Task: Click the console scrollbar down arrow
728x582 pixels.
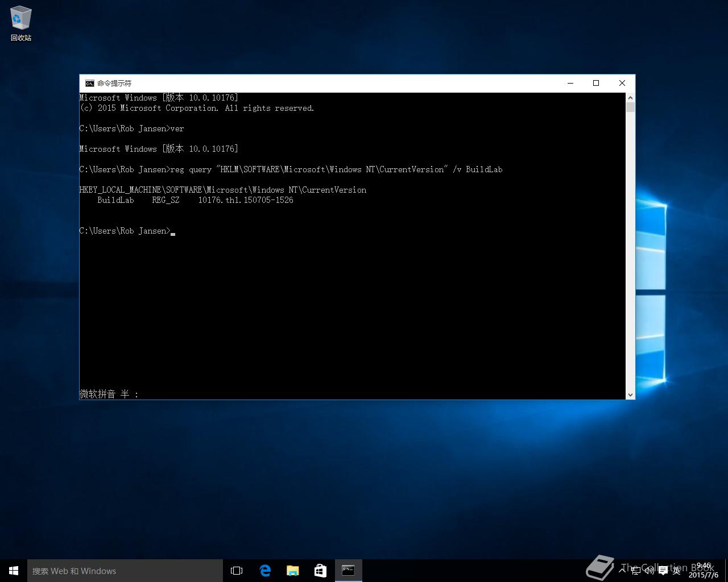Action: pos(630,394)
